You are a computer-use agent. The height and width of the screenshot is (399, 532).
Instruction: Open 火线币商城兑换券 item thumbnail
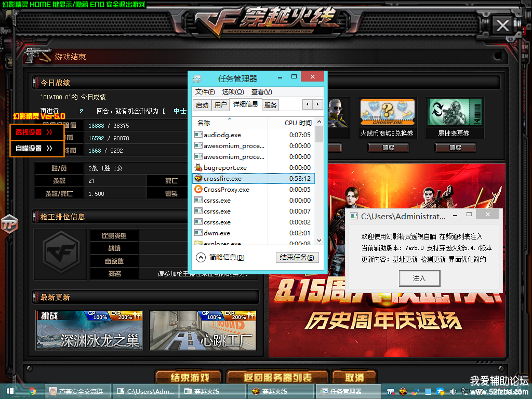click(x=387, y=112)
